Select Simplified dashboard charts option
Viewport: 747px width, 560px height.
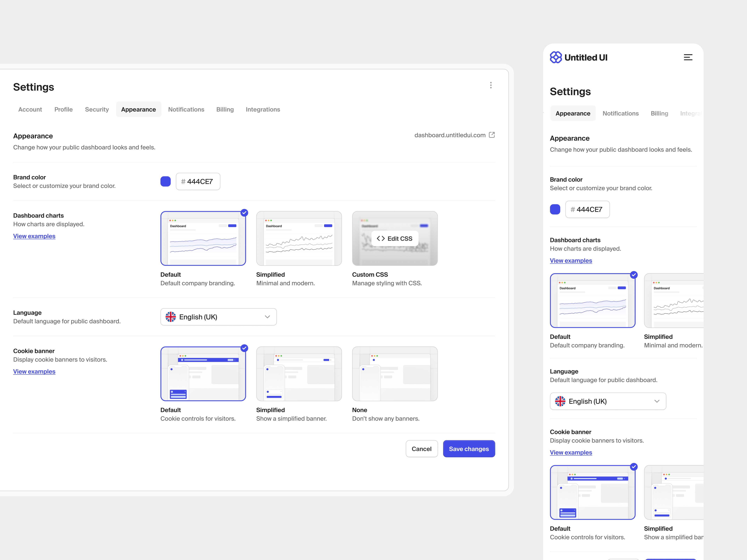(x=299, y=239)
